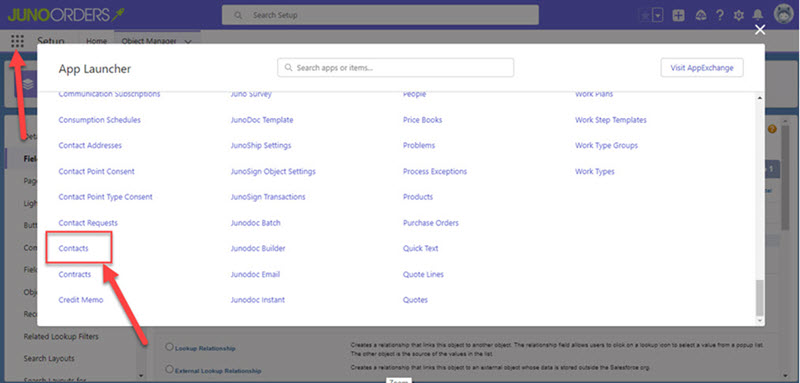Click the Setup sidebar scrollbar down arrow
Image resolution: width=800 pixels, height=383 pixels.
point(141,376)
